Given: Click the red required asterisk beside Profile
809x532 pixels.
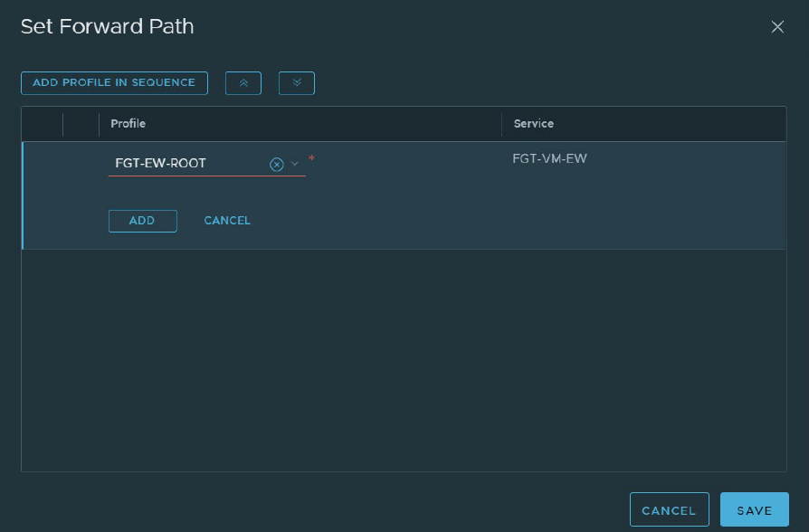Looking at the screenshot, I should pyautogui.click(x=312, y=158).
